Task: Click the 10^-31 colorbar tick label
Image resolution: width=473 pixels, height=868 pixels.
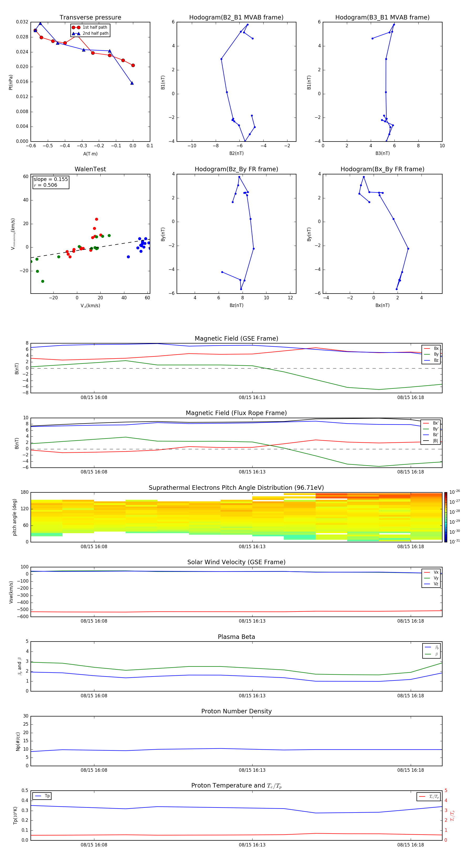Action: coord(455,542)
